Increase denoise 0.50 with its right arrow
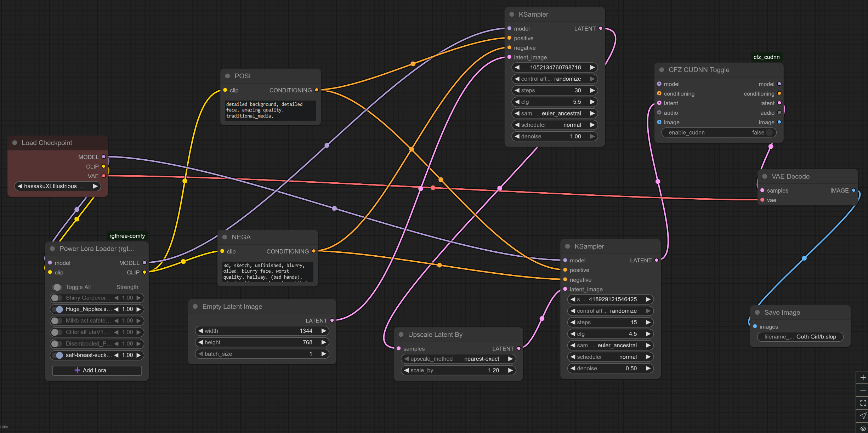The image size is (868, 433). click(648, 368)
